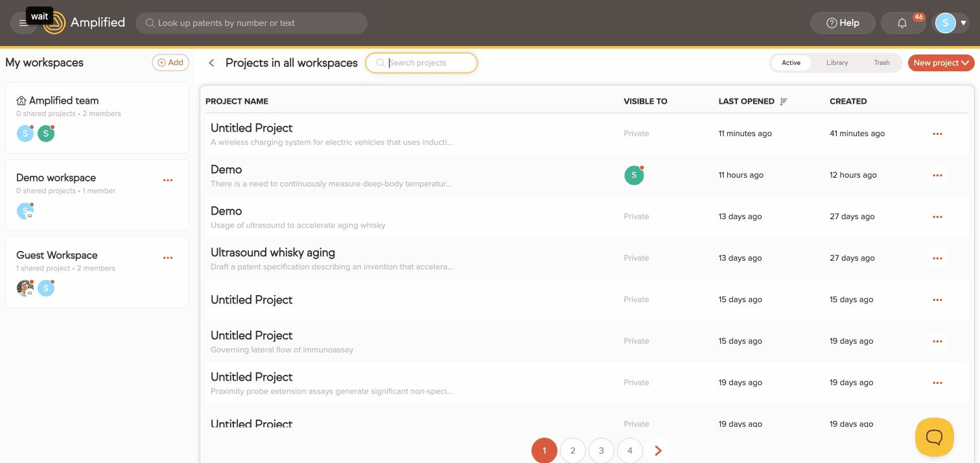Show the Trash view
Image resolution: width=980 pixels, height=463 pixels.
tap(881, 62)
